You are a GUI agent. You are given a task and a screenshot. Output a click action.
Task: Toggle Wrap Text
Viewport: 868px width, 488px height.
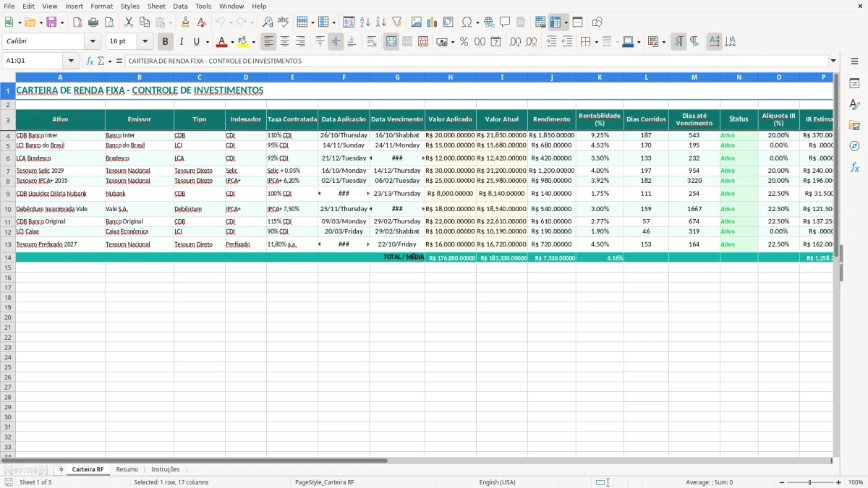tap(372, 42)
